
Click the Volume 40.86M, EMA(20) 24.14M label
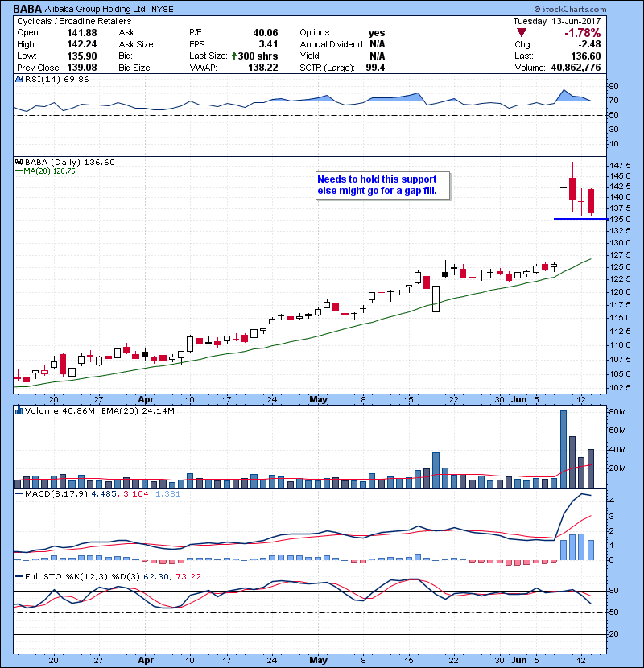point(99,411)
